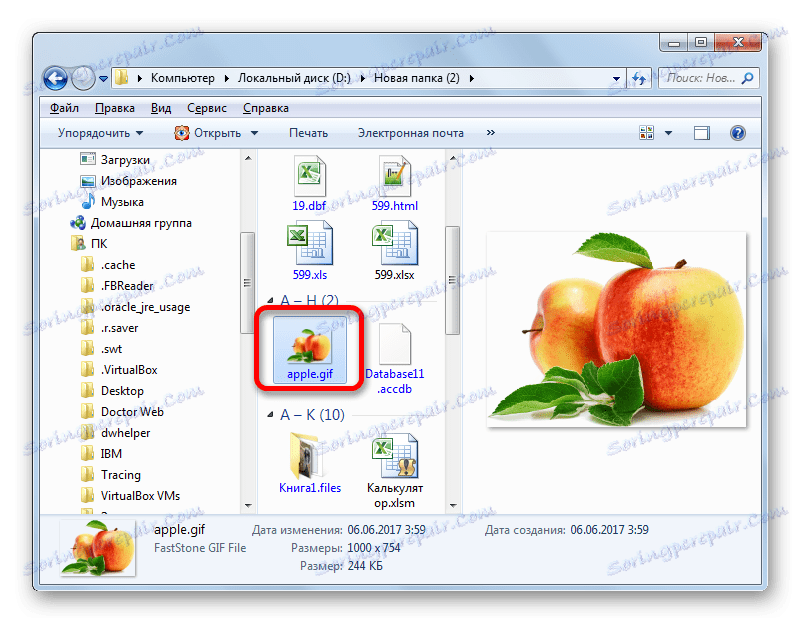The width and height of the screenshot is (801, 624).
Task: Click the greyed Forward navigation arrow
Action: pyautogui.click(x=82, y=79)
